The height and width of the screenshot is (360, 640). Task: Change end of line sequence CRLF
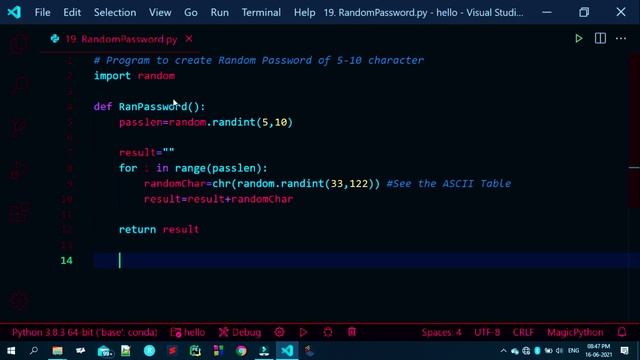(x=523, y=332)
